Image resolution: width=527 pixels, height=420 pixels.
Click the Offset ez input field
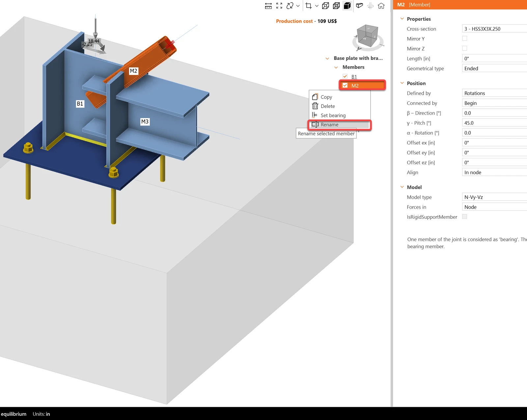click(494, 162)
